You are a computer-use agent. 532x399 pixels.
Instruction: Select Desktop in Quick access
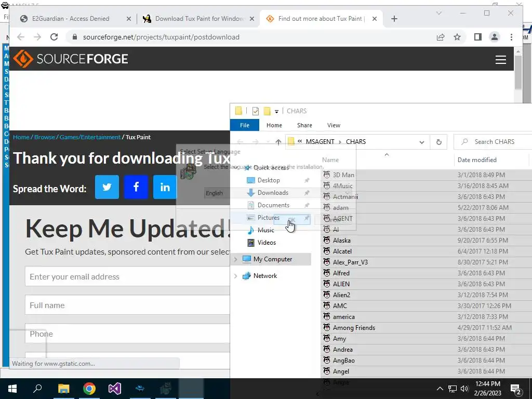pos(269,180)
